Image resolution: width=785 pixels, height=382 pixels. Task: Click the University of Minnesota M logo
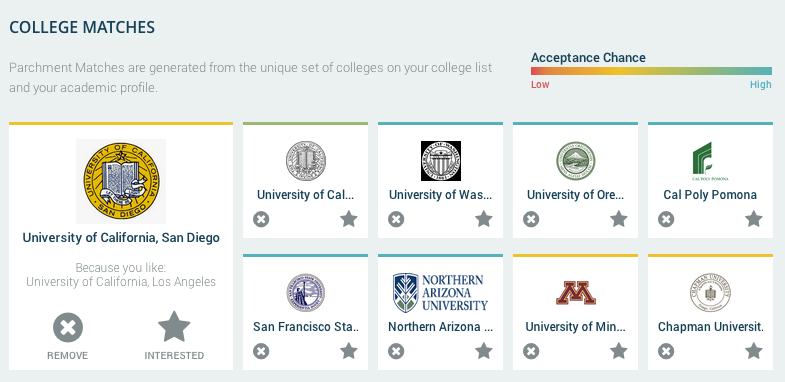click(576, 293)
